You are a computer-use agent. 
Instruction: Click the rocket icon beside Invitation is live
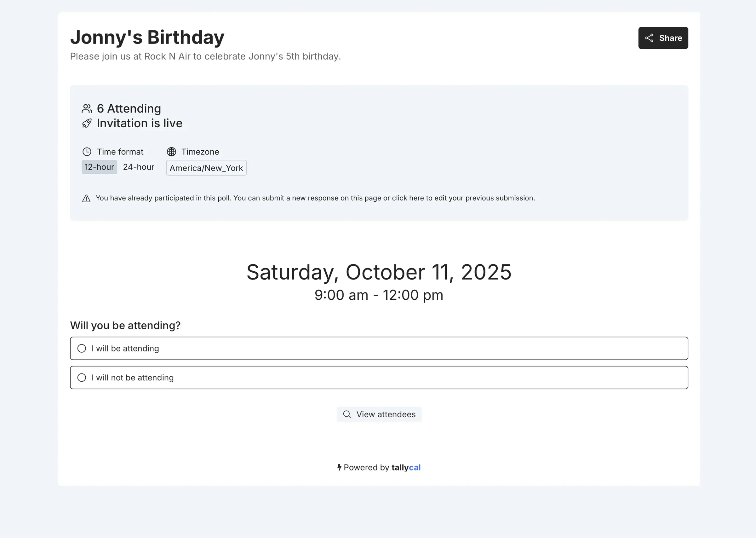point(87,124)
